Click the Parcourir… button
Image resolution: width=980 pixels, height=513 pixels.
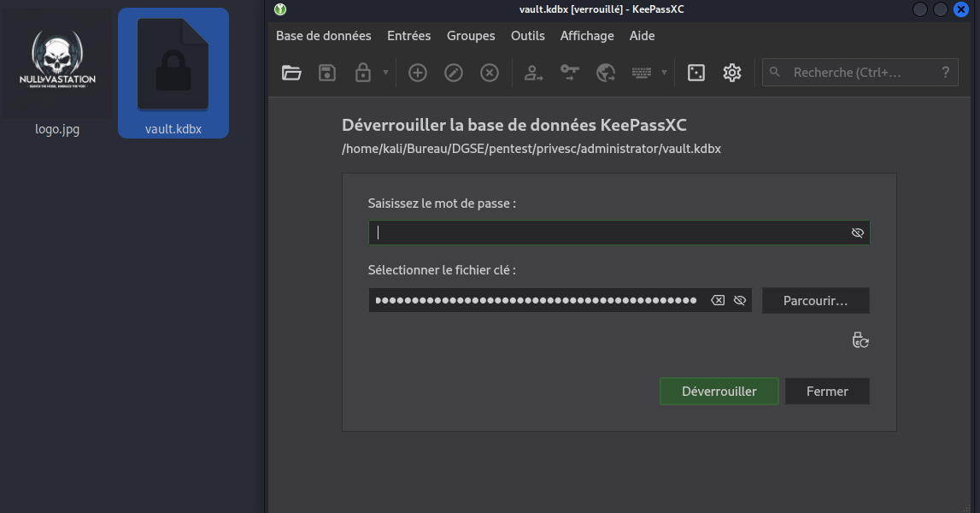click(816, 300)
